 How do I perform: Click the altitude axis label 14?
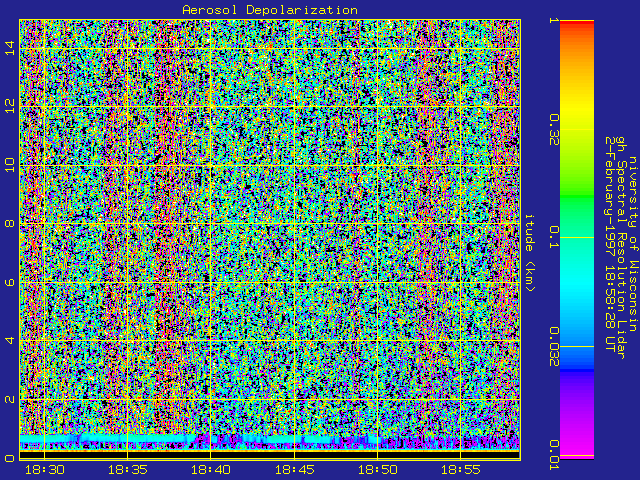click(x=9, y=48)
